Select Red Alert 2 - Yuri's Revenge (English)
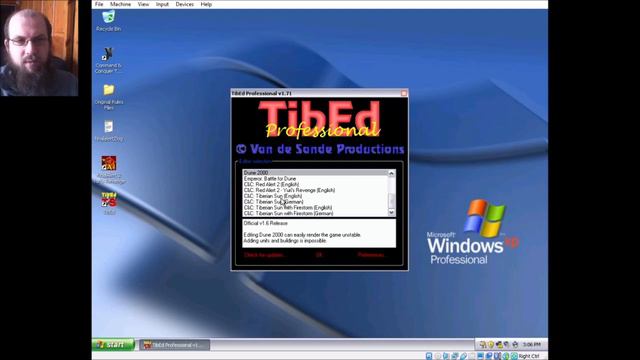The width and height of the screenshot is (640, 360). pos(315,190)
